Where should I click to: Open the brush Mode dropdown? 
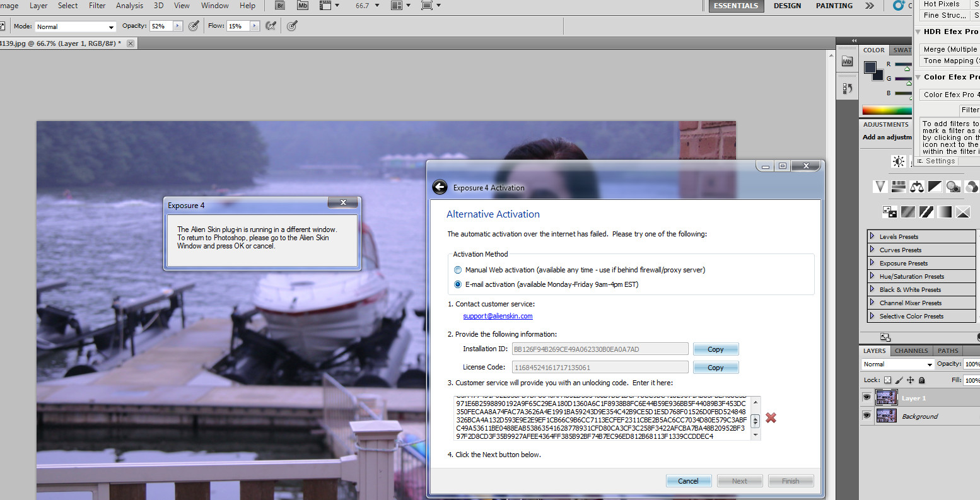(x=75, y=26)
